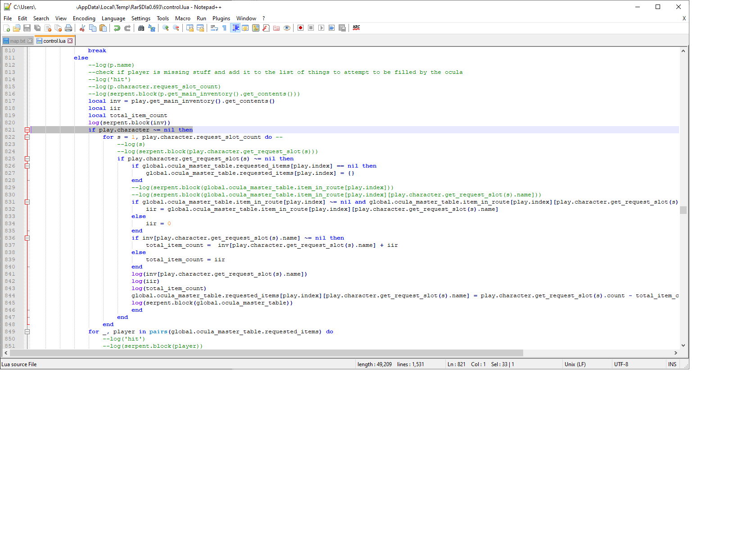This screenshot has height=545, width=756.
Task: Open the Encoding menu
Action: [84, 18]
